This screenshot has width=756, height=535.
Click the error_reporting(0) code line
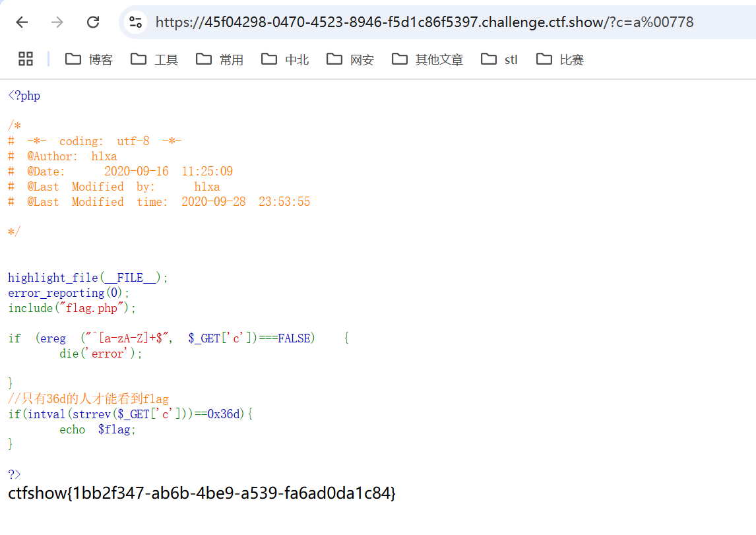tap(69, 292)
